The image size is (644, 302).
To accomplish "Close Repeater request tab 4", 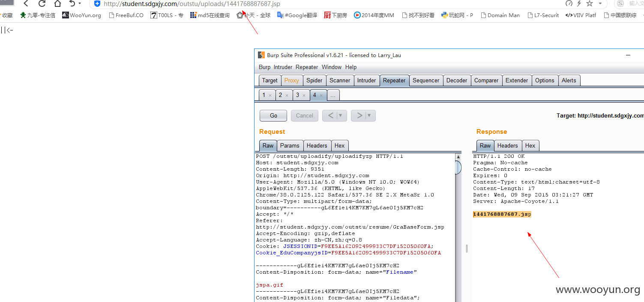I will pos(321,96).
